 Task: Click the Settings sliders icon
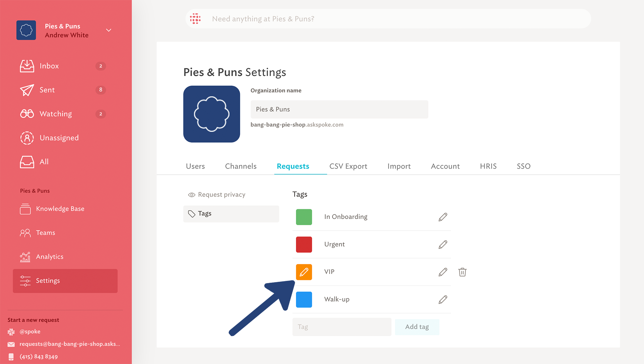tap(25, 281)
